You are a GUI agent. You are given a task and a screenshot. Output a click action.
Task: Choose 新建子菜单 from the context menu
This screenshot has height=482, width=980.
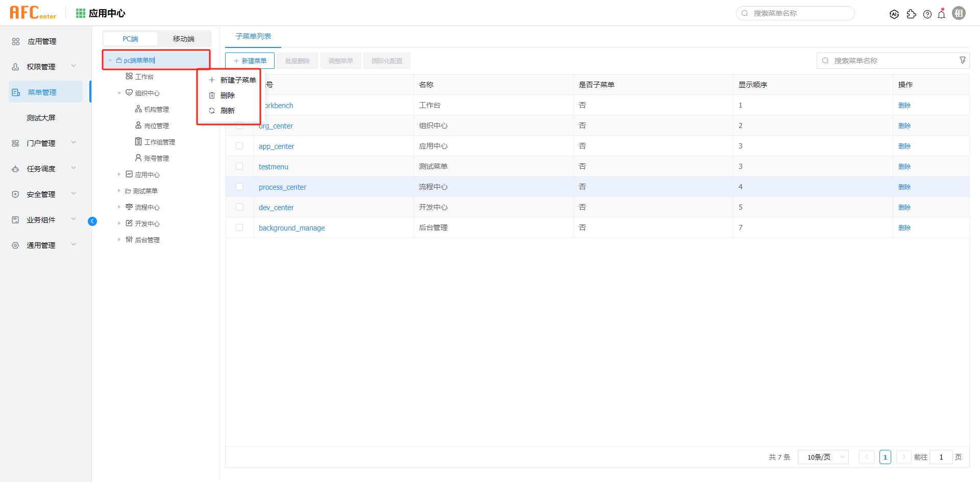pos(238,80)
